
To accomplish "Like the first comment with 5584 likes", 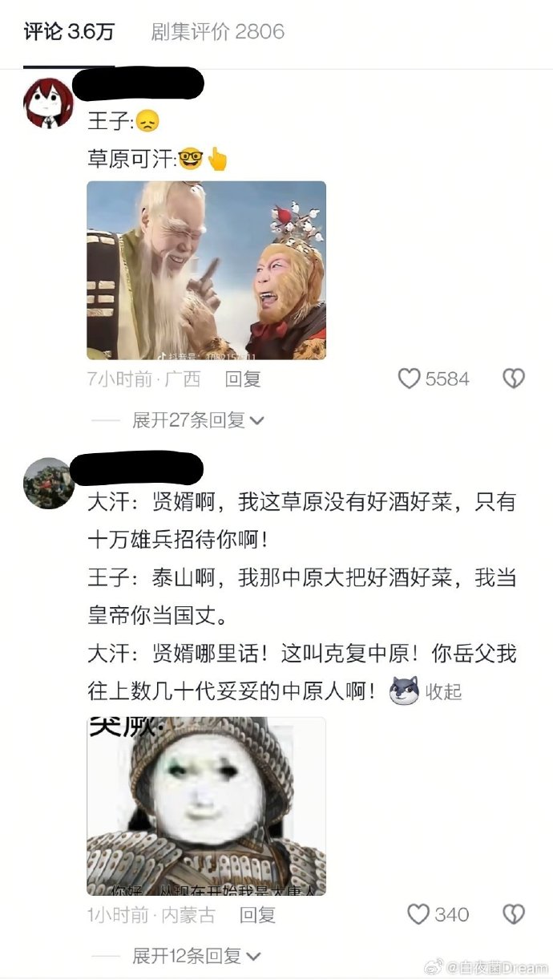I will pos(410,379).
